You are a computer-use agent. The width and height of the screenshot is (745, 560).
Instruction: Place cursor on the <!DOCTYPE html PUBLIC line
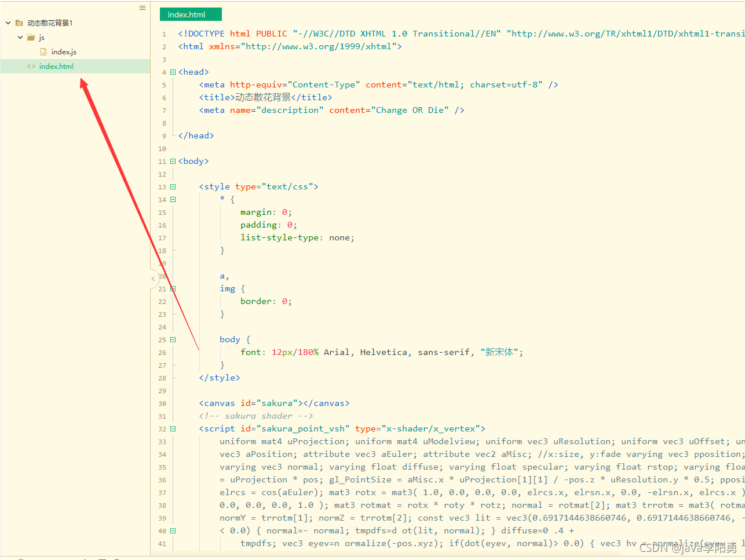[x=461, y=34]
